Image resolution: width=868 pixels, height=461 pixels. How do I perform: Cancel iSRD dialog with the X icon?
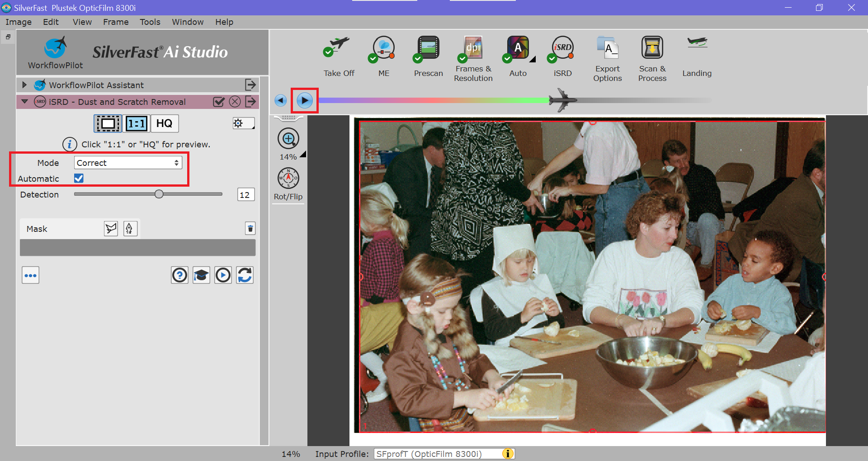tap(235, 102)
